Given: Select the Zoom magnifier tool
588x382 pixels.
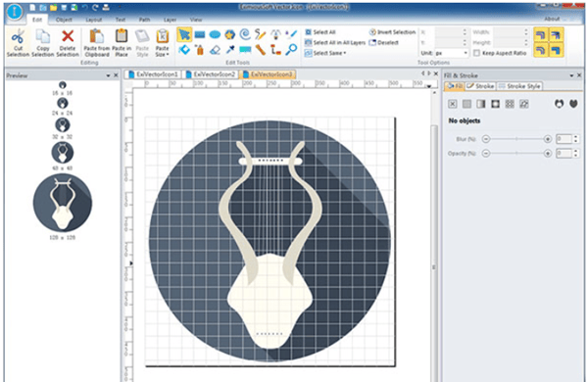Looking at the screenshot, I should coord(291,50).
